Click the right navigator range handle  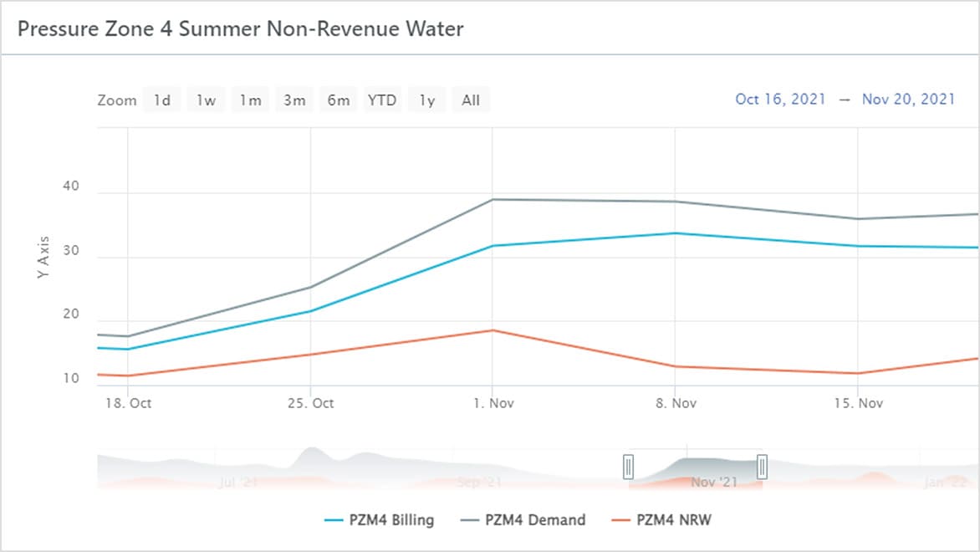pos(761,467)
